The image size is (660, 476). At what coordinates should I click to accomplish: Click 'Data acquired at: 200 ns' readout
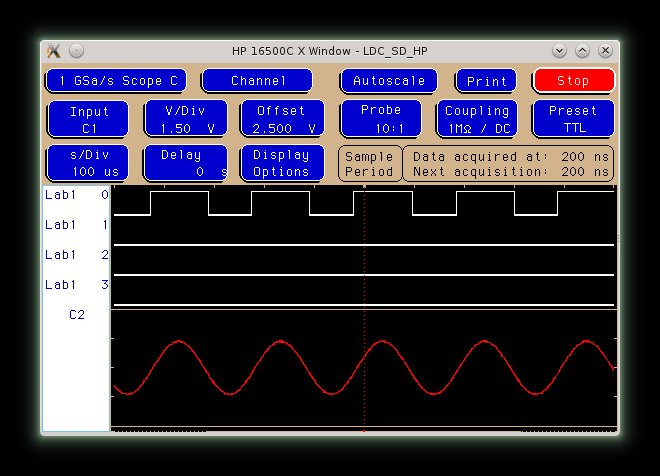click(511, 157)
